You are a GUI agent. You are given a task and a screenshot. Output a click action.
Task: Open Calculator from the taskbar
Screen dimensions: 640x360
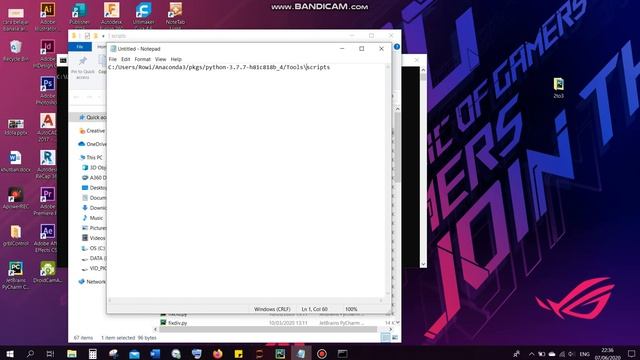pyautogui.click(x=93, y=353)
